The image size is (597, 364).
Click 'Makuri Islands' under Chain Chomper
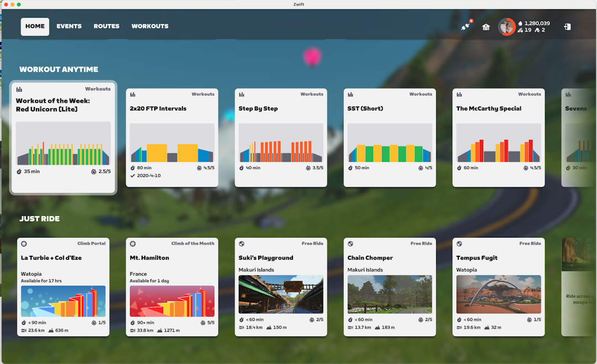(365, 270)
